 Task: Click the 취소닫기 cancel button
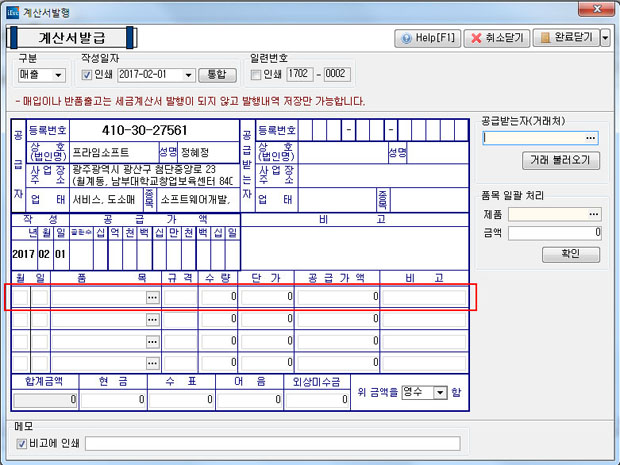click(496, 38)
